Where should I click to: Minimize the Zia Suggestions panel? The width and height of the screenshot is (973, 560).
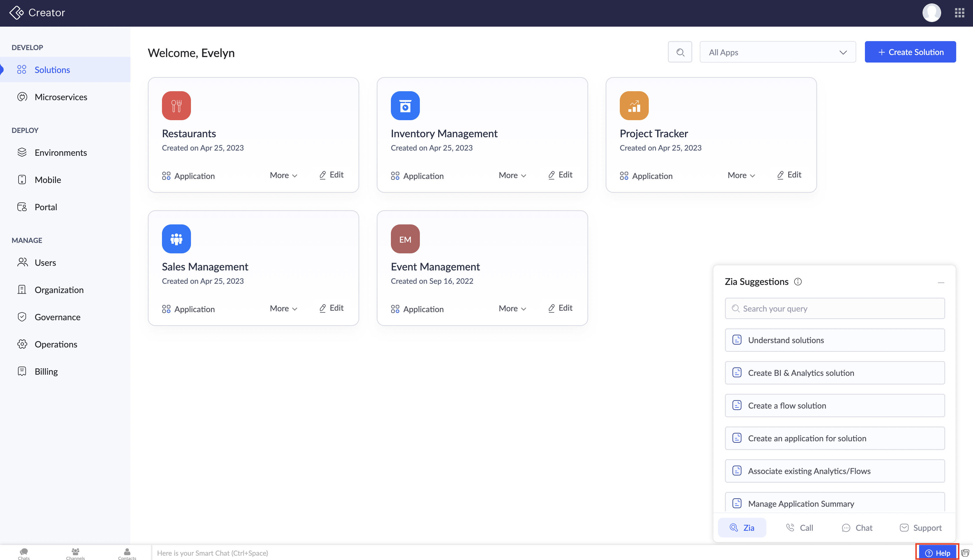[x=941, y=282]
